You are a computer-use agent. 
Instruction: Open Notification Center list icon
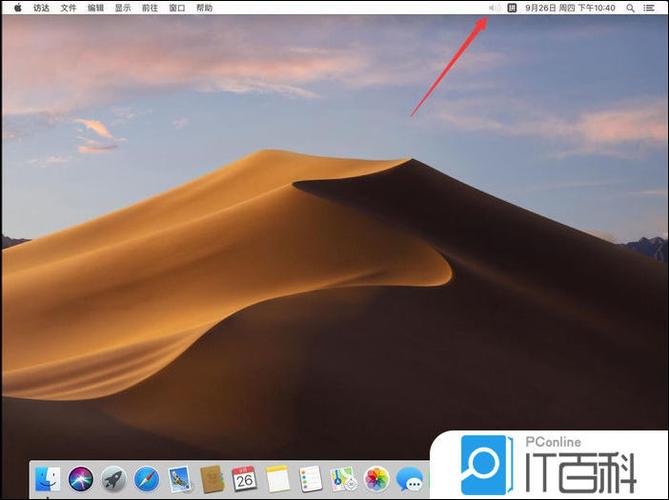click(x=649, y=8)
